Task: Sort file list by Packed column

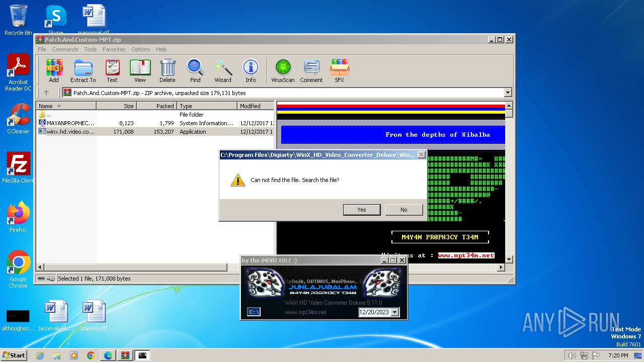Action: click(x=156, y=106)
